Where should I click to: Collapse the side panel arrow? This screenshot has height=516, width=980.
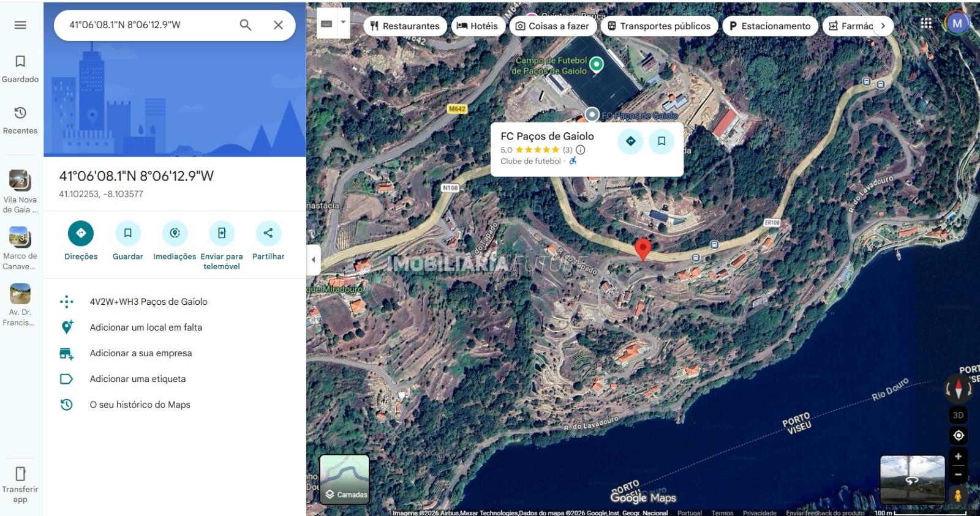point(313,260)
